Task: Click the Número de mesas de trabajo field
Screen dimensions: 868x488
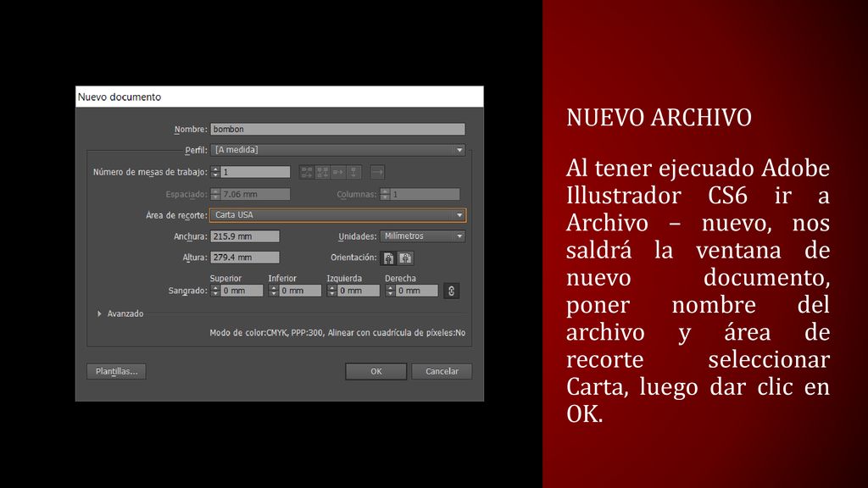Action: [256, 172]
